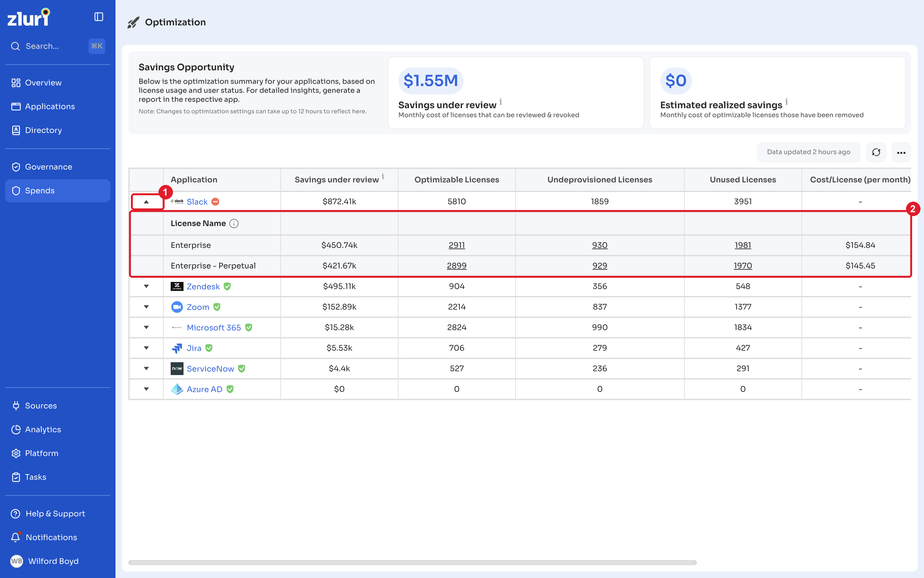
Task: Click the refresh data icon
Action: pos(876,152)
